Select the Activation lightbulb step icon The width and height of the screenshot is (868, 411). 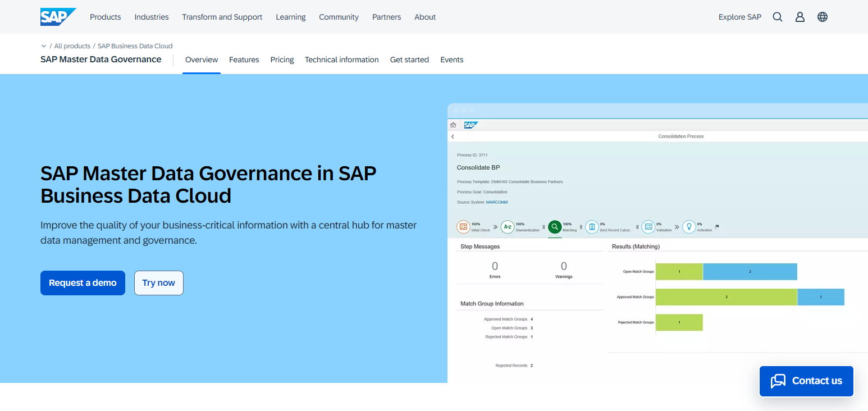pos(689,227)
